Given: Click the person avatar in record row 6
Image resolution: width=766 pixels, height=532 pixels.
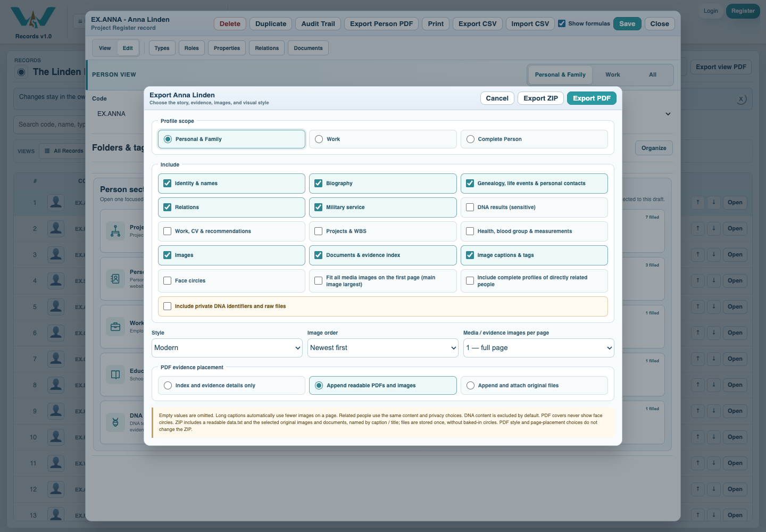Looking at the screenshot, I should (56, 332).
